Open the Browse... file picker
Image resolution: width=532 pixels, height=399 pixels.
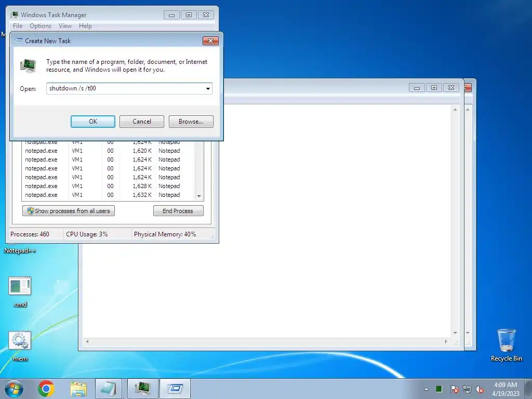pyautogui.click(x=191, y=122)
